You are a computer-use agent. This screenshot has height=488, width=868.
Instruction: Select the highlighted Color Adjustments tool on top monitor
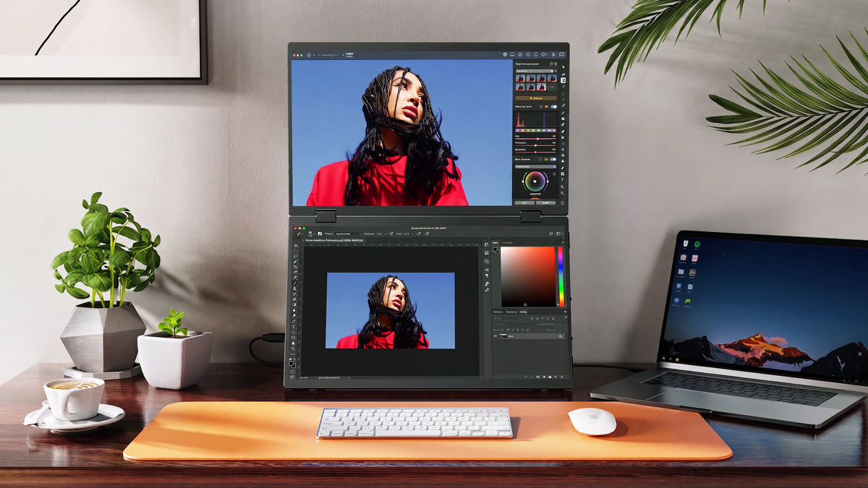563,80
